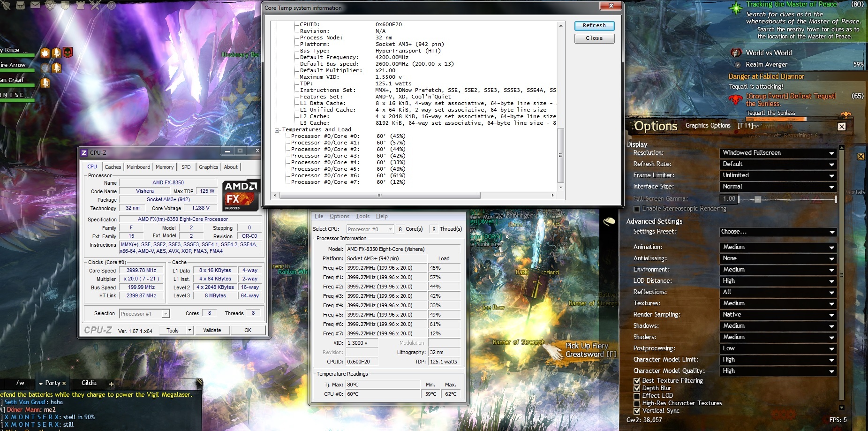The height and width of the screenshot is (431, 868).
Task: Open the inventory bag icon
Action: (x=21, y=6)
